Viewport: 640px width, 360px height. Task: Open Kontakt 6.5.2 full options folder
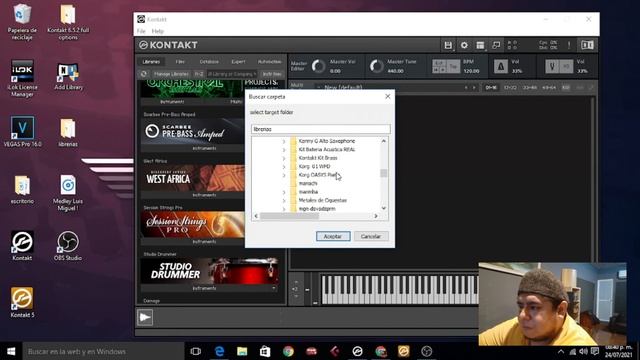[68, 22]
